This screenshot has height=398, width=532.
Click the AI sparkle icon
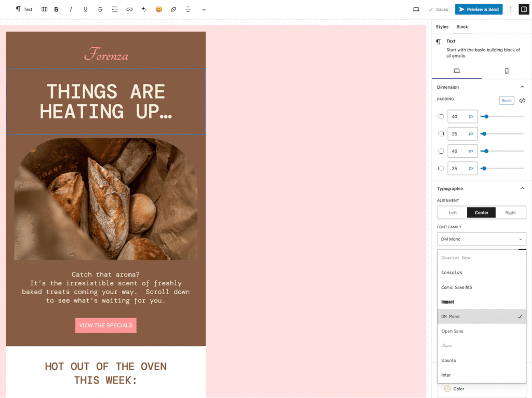click(144, 9)
